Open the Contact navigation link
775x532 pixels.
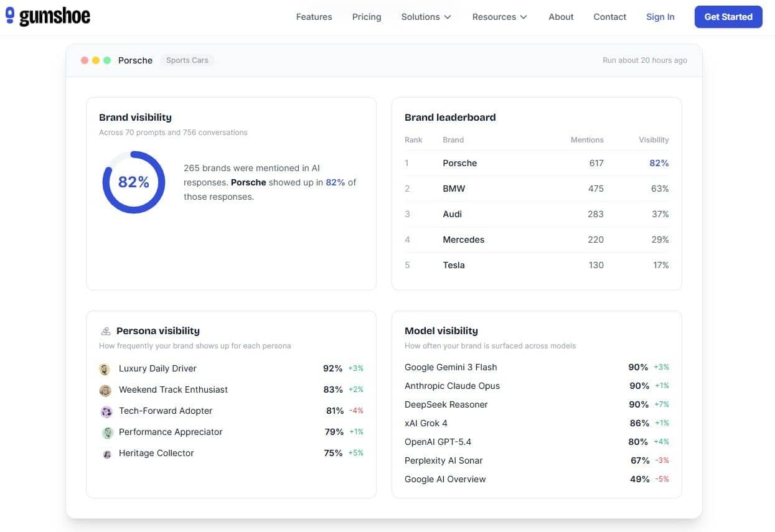609,17
